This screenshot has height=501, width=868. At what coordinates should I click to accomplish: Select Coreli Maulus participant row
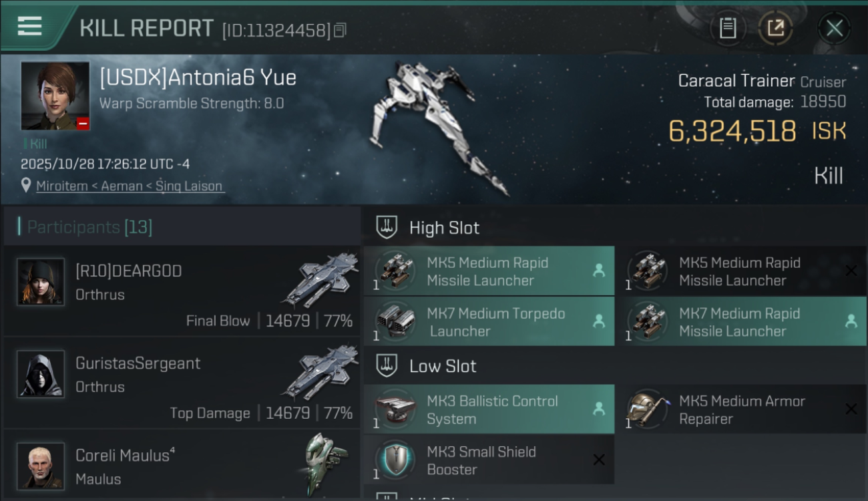click(182, 466)
